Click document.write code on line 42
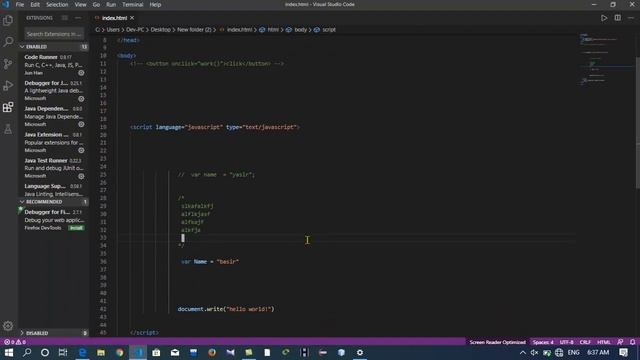The width and height of the screenshot is (640, 360). pos(226,309)
